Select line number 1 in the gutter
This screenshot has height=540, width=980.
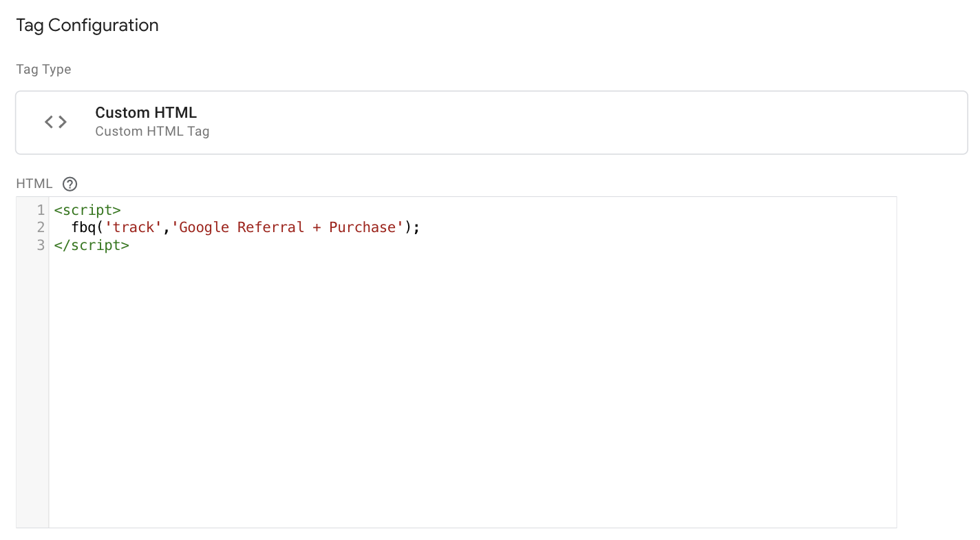pyautogui.click(x=41, y=210)
